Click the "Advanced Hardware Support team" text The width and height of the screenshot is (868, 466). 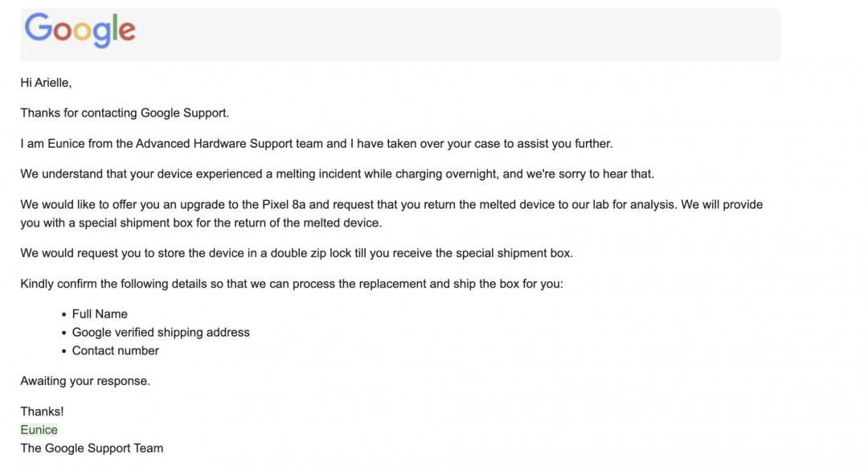(x=230, y=144)
